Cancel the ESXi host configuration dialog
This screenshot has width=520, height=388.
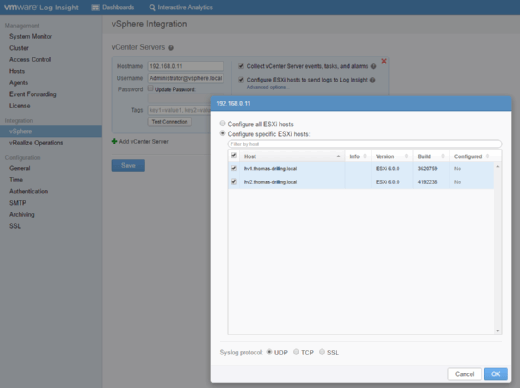464,374
